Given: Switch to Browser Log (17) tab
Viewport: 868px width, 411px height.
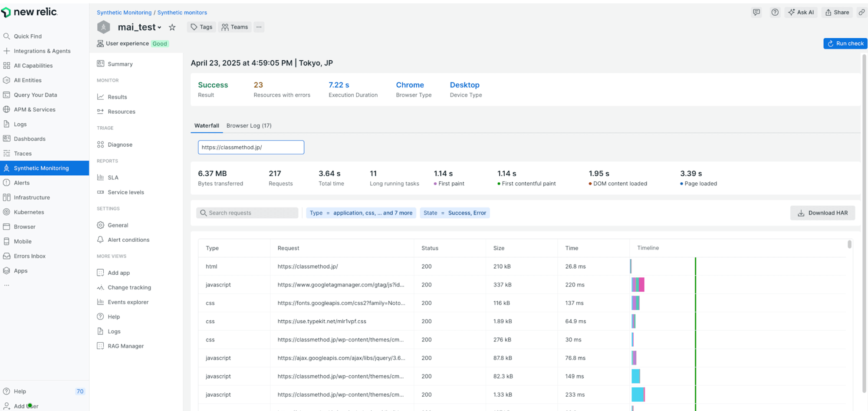Looking at the screenshot, I should [x=249, y=125].
